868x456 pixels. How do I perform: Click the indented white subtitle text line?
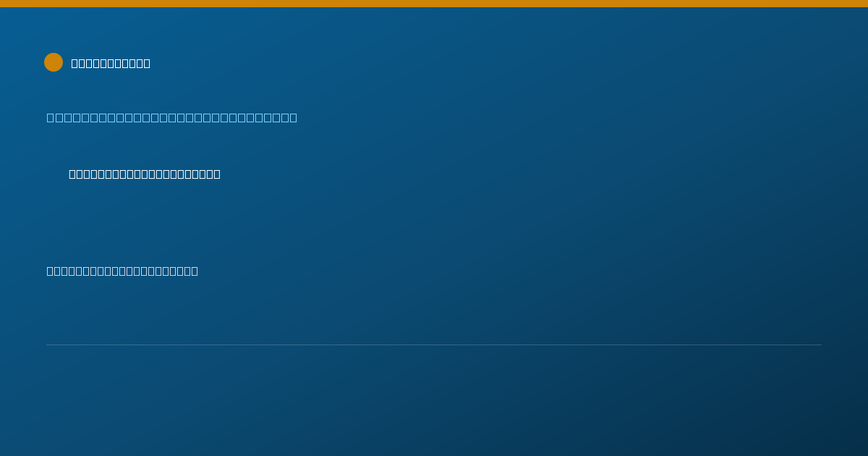click(145, 174)
